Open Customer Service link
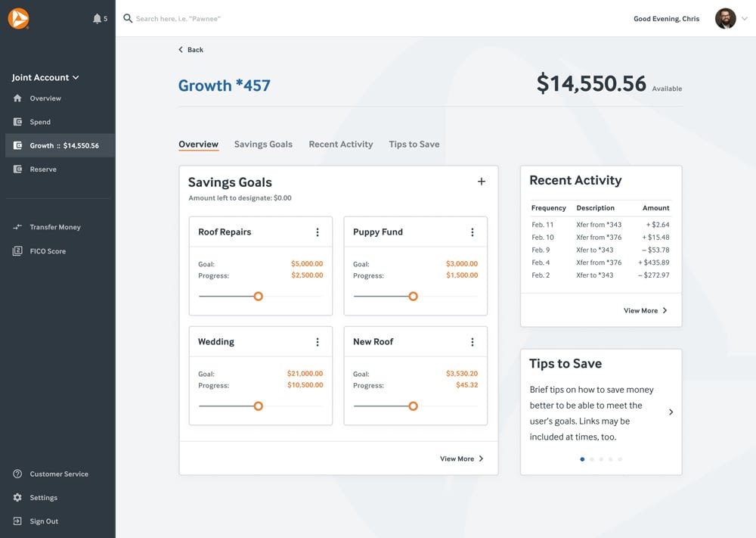Viewport: 756px width, 538px height. tap(58, 474)
